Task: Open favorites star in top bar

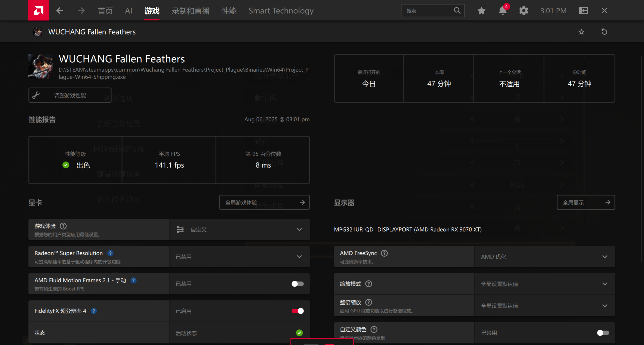Action: (481, 11)
